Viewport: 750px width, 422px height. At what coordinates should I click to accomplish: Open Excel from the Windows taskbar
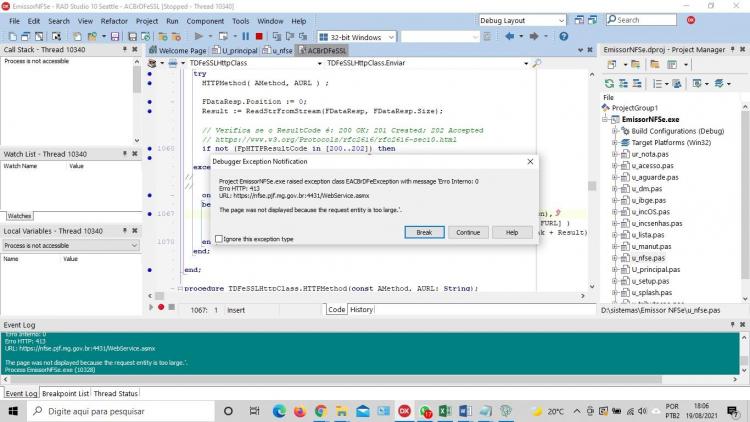pos(444,411)
